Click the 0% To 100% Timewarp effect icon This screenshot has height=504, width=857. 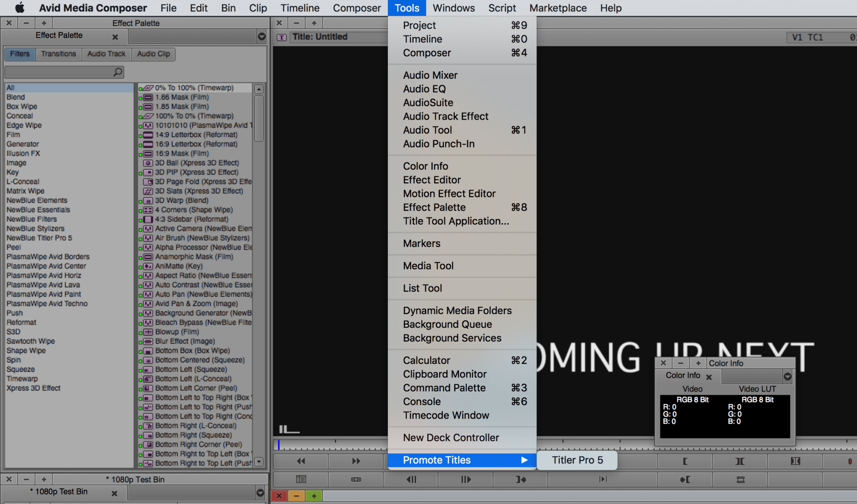click(148, 88)
